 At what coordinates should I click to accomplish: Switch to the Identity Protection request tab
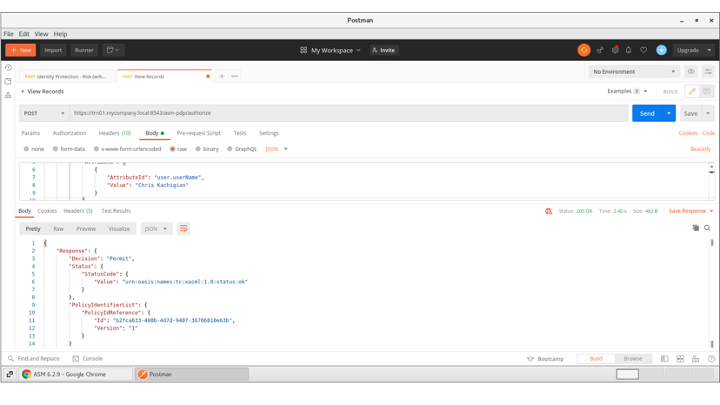tap(67, 76)
